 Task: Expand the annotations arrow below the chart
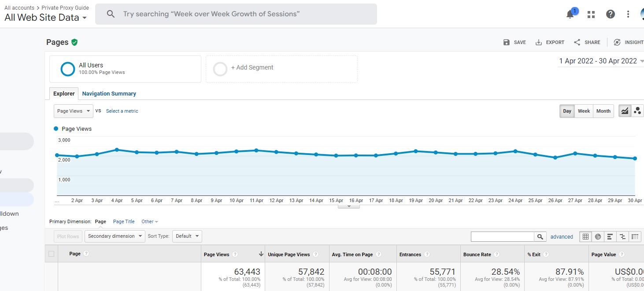[349, 206]
